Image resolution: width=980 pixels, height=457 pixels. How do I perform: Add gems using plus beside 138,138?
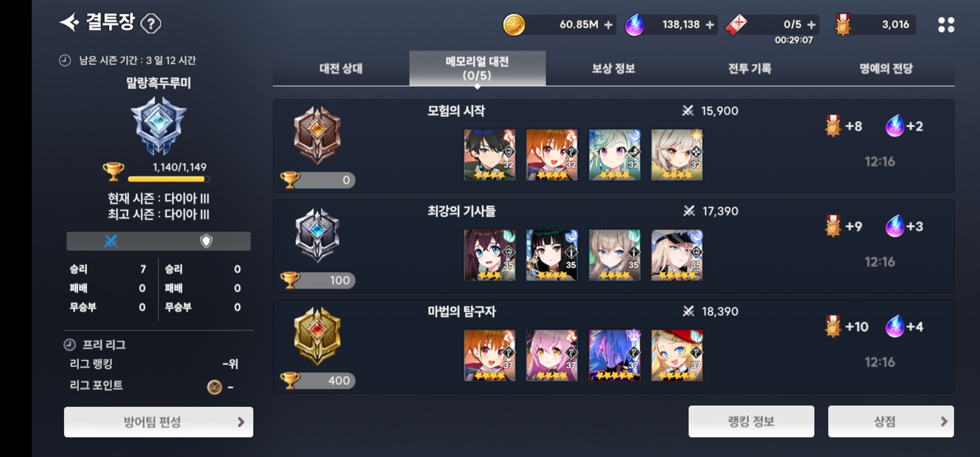coord(710,25)
